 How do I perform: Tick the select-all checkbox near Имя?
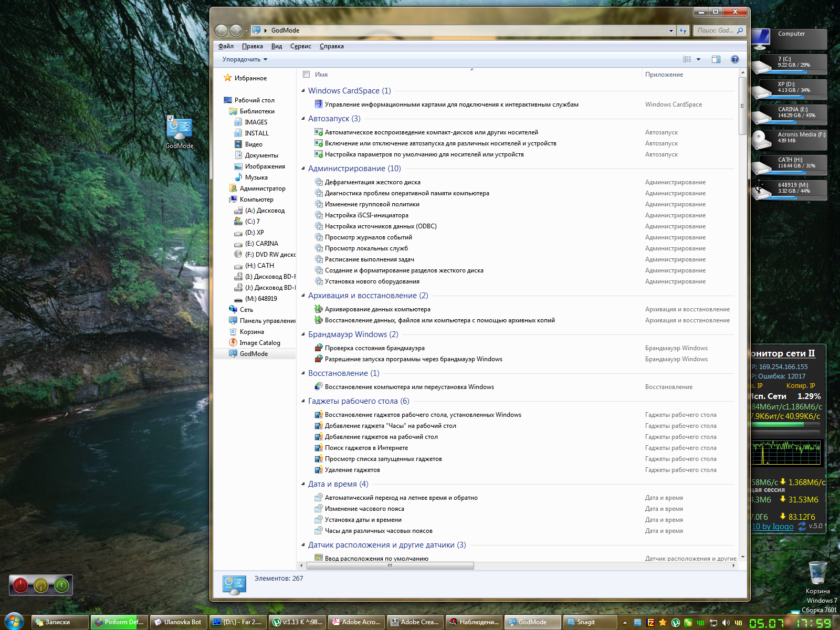[307, 75]
